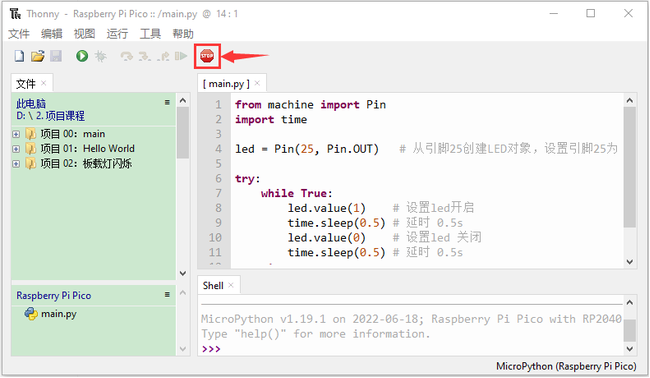Click the Shell >>> prompt input line
Image resolution: width=650 pixels, height=378 pixels.
(410, 349)
